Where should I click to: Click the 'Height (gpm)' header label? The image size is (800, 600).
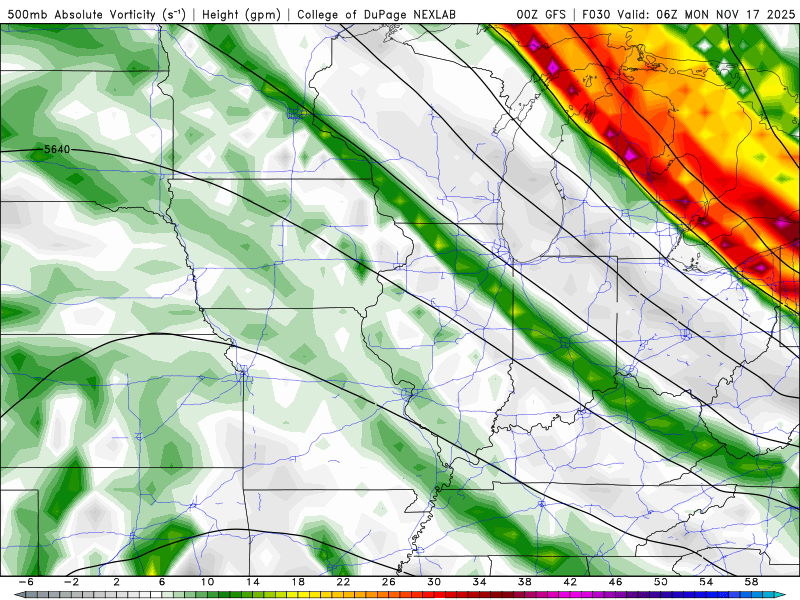click(241, 15)
